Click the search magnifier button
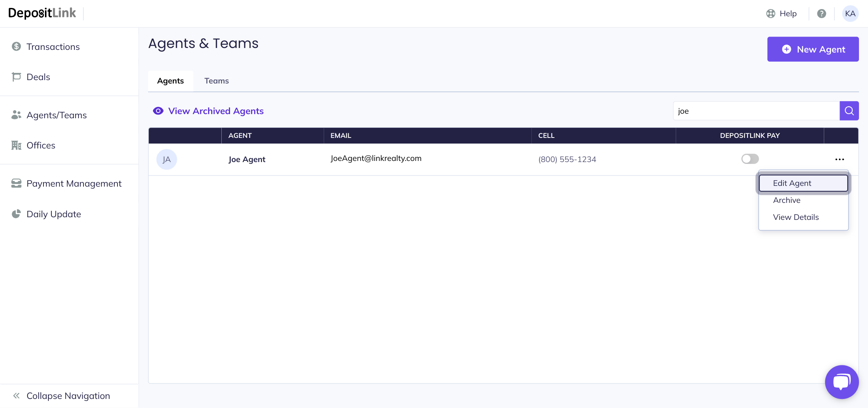 849,111
